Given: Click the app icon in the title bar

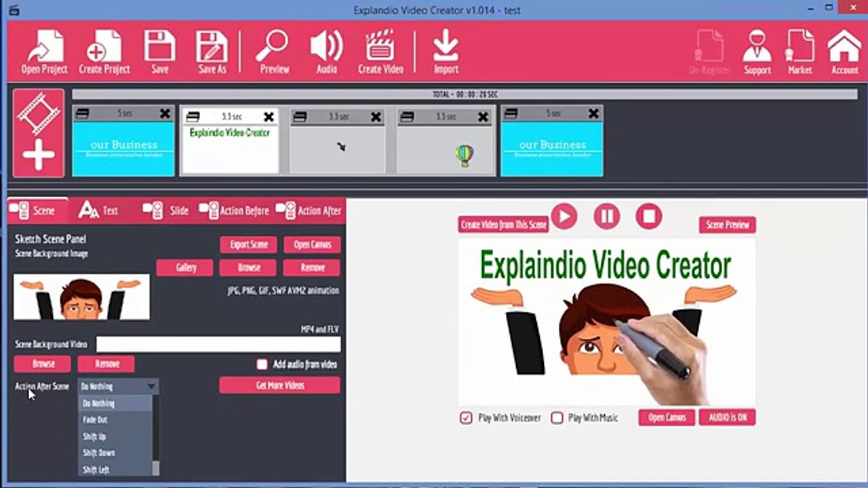Looking at the screenshot, I should (14, 9).
